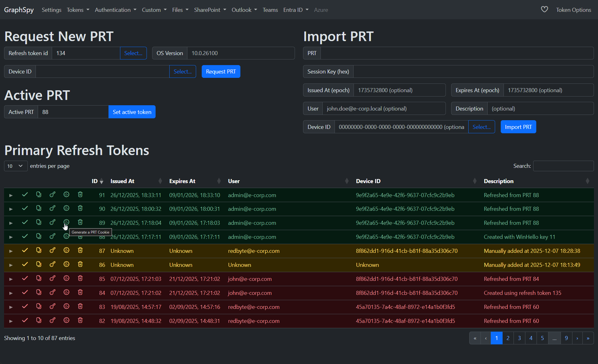Focus the table Search field
The width and height of the screenshot is (598, 364).
563,166
